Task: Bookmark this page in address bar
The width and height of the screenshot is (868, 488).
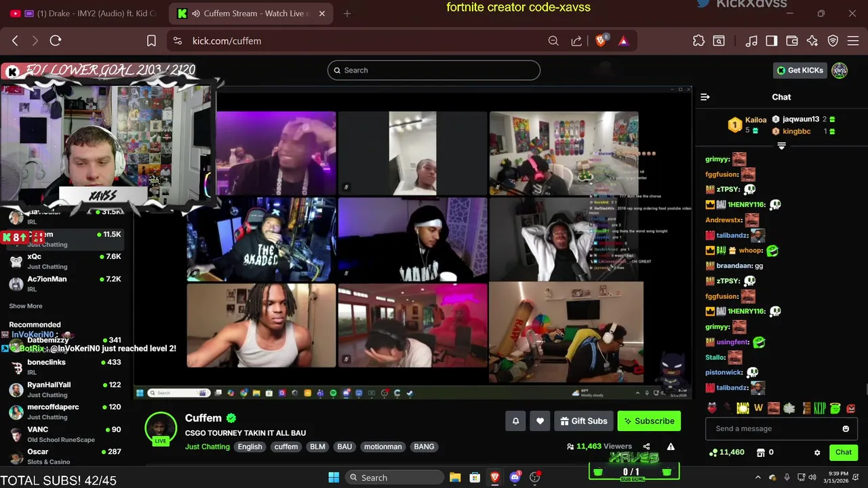Action: [151, 41]
